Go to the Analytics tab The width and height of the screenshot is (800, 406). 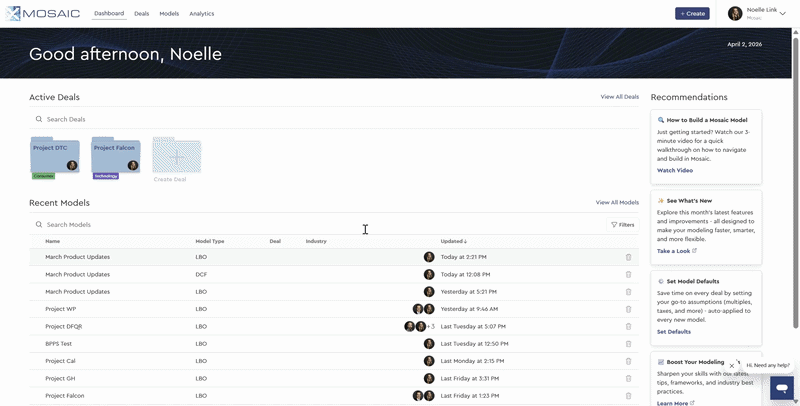coord(202,14)
